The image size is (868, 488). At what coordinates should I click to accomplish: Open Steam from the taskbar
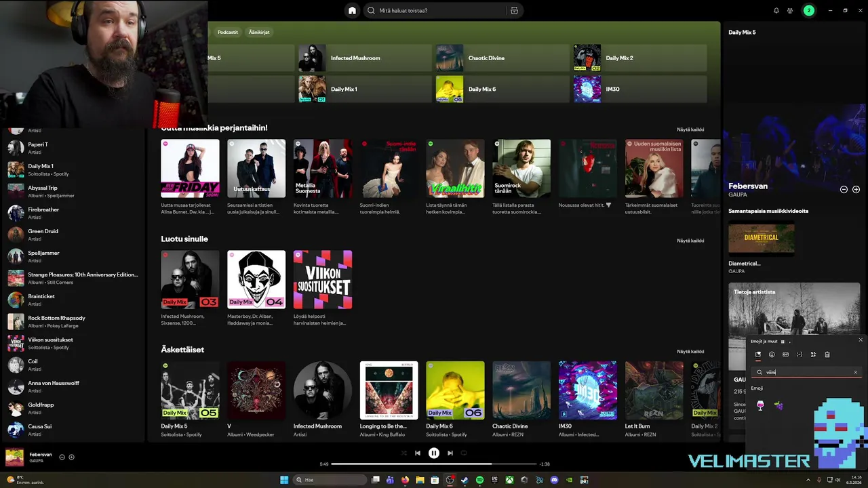tap(465, 480)
